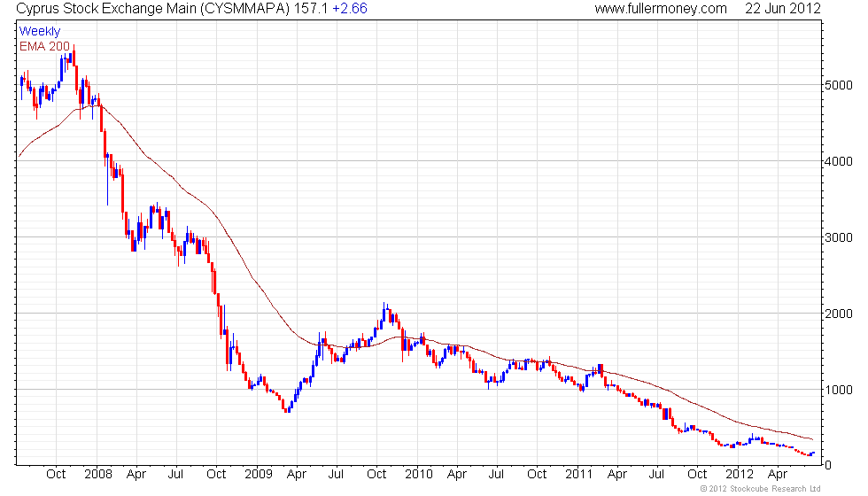Viewport: 868px width, 496px height.
Task: Select the "2012" year label on time axis
Action: click(x=739, y=475)
